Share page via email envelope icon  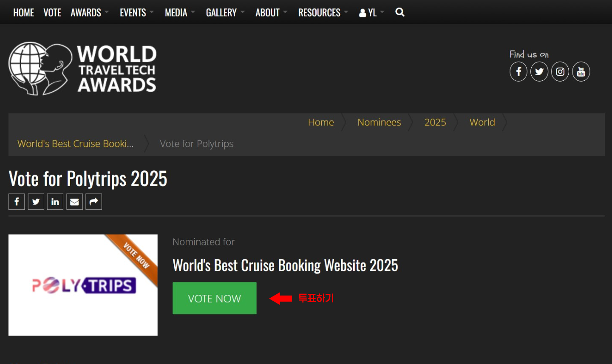[x=74, y=202]
